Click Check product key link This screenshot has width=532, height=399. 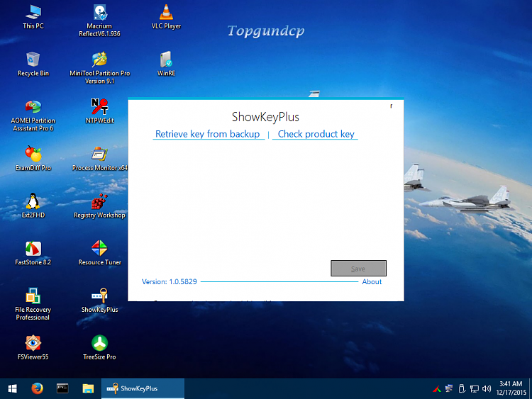[316, 134]
